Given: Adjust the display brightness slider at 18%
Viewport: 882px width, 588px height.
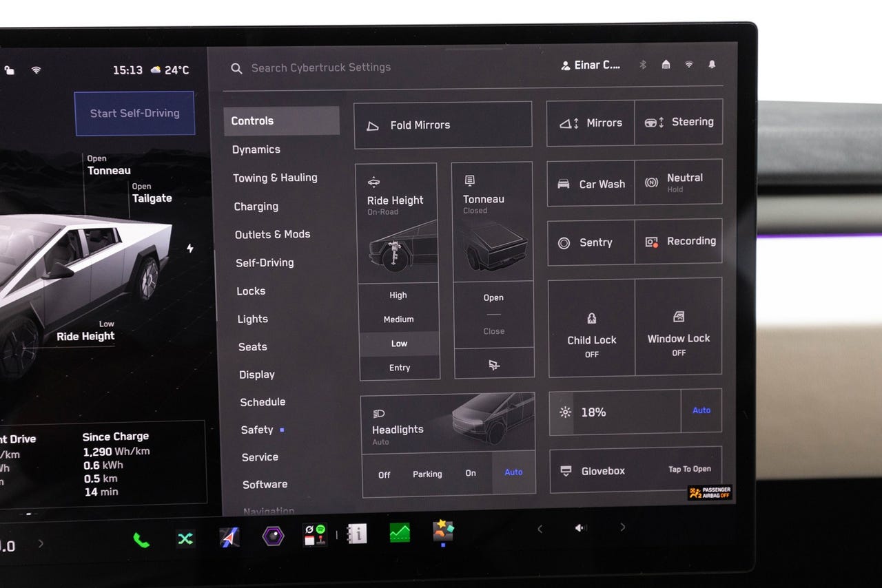Looking at the screenshot, I should [615, 412].
